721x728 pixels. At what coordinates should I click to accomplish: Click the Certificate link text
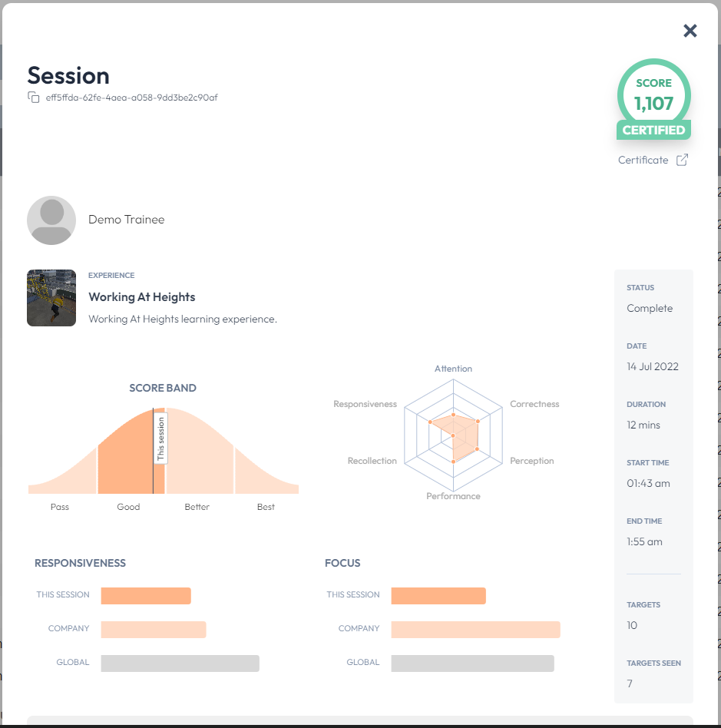click(643, 160)
